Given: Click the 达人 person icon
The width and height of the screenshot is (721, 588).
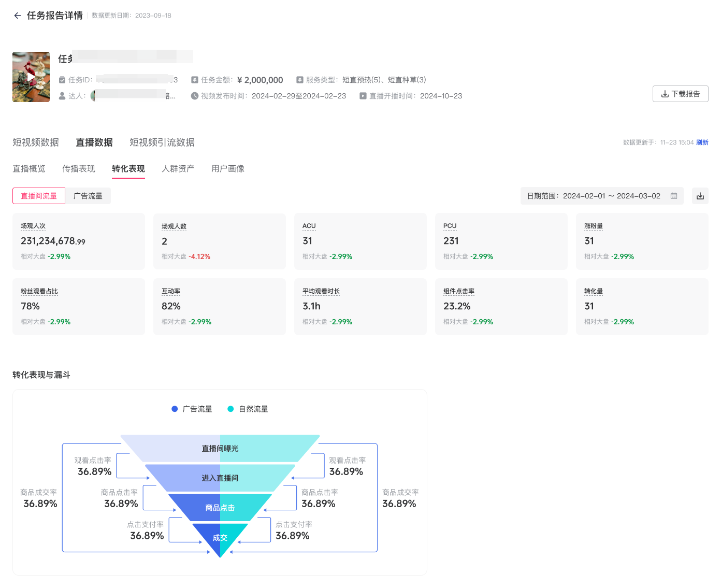Looking at the screenshot, I should [x=62, y=96].
